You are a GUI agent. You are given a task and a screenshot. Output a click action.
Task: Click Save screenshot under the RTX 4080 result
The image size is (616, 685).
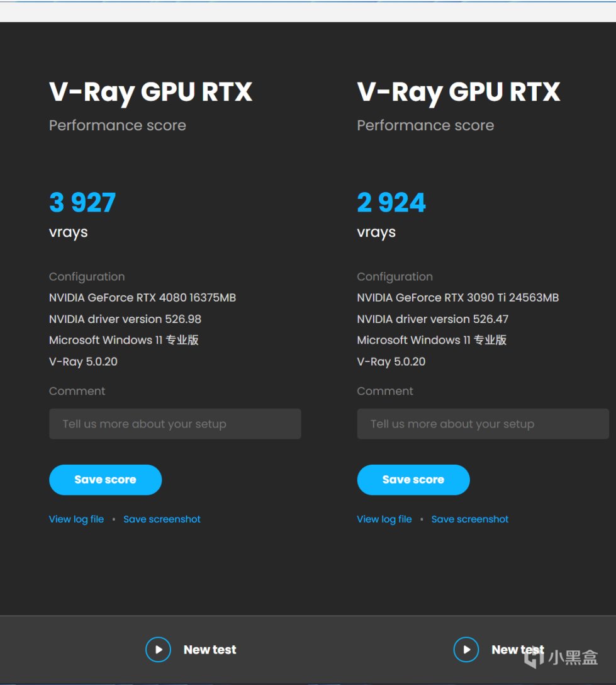click(x=162, y=519)
